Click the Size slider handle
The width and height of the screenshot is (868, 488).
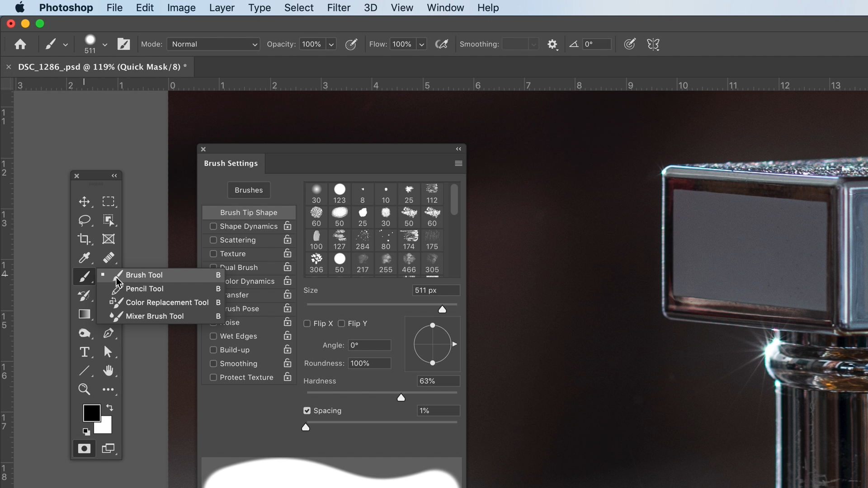coord(442,310)
